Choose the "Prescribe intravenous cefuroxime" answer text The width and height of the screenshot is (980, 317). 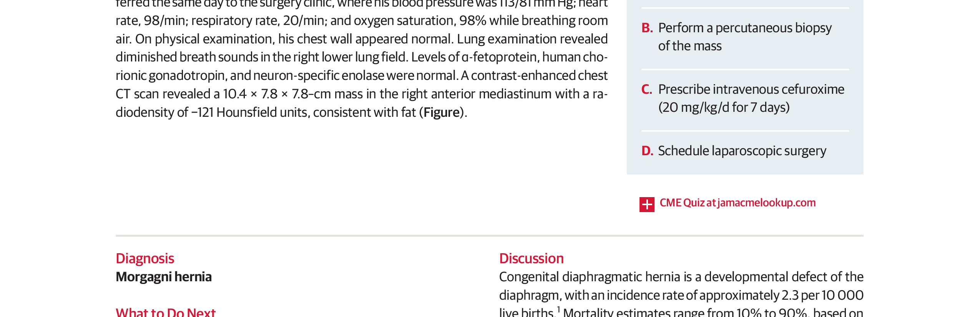click(751, 90)
